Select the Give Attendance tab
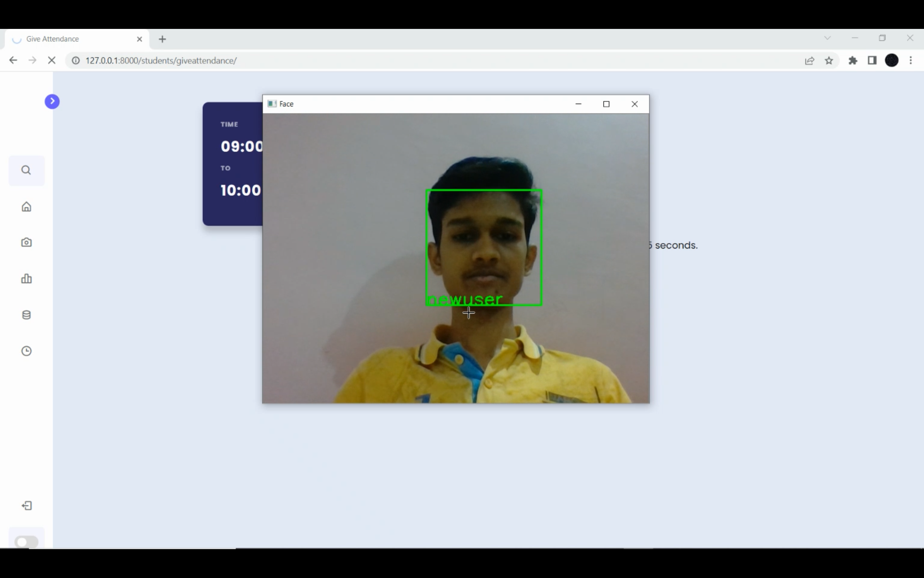 click(77, 39)
